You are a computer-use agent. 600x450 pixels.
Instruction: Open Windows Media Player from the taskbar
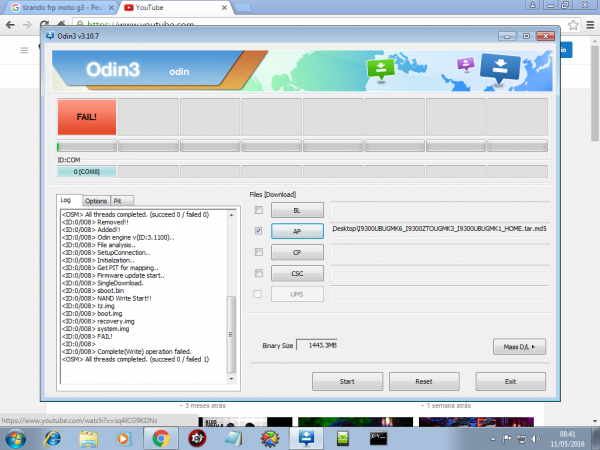pyautogui.click(x=123, y=439)
